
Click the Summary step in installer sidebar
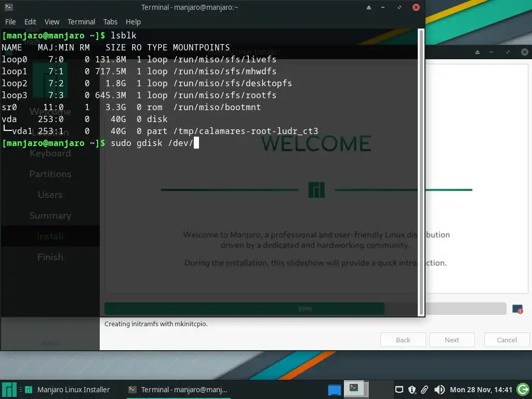[x=50, y=216]
